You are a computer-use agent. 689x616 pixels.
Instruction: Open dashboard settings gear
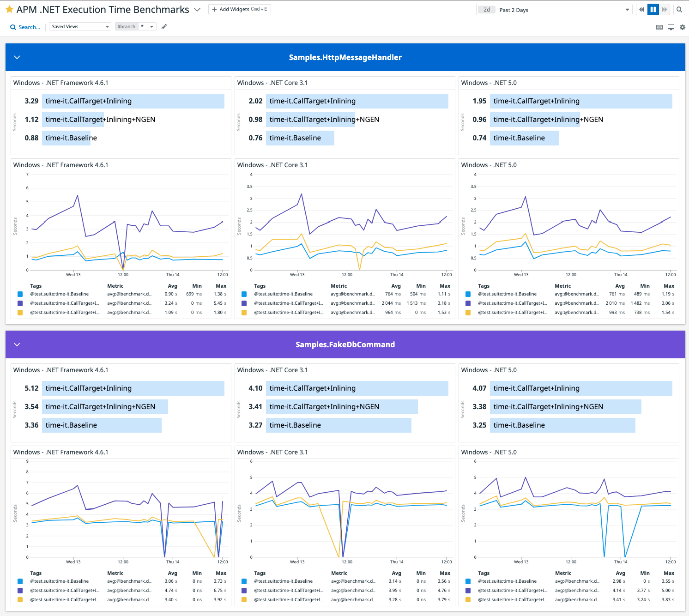pyautogui.click(x=683, y=27)
